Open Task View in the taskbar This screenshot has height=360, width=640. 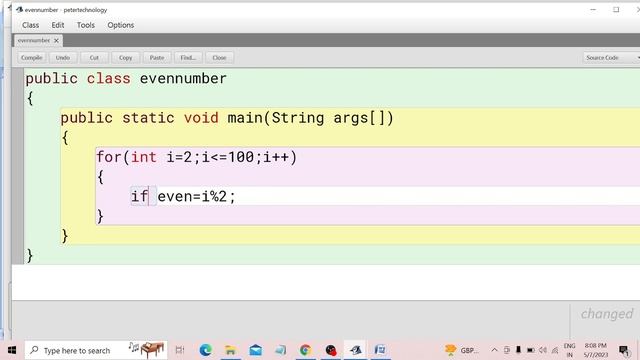(x=180, y=350)
